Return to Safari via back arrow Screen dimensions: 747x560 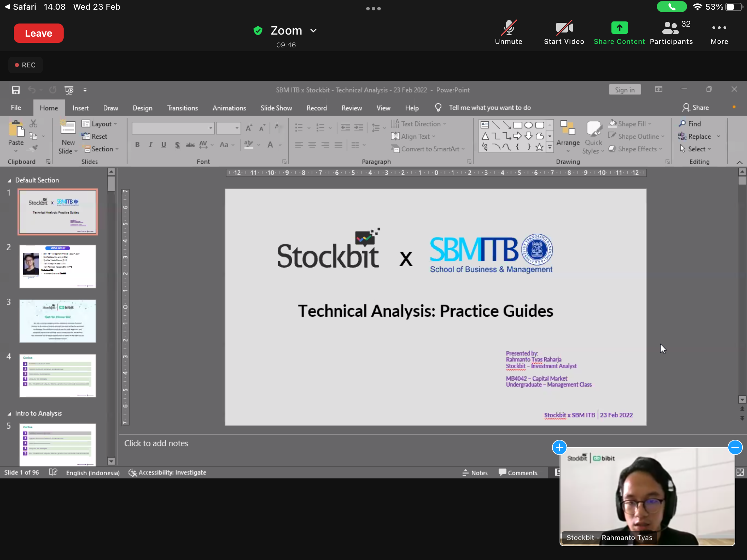pyautogui.click(x=20, y=7)
